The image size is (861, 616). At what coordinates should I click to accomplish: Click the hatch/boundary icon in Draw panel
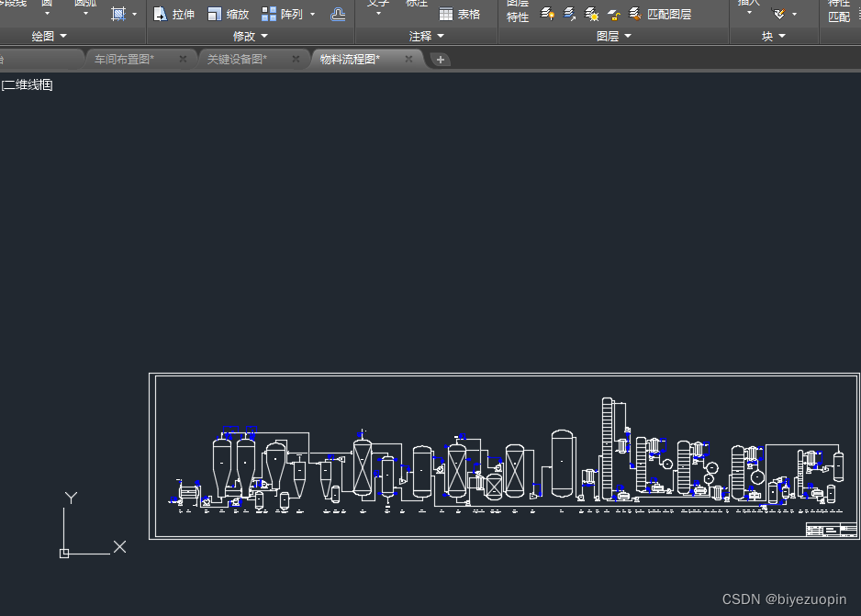coord(118,14)
